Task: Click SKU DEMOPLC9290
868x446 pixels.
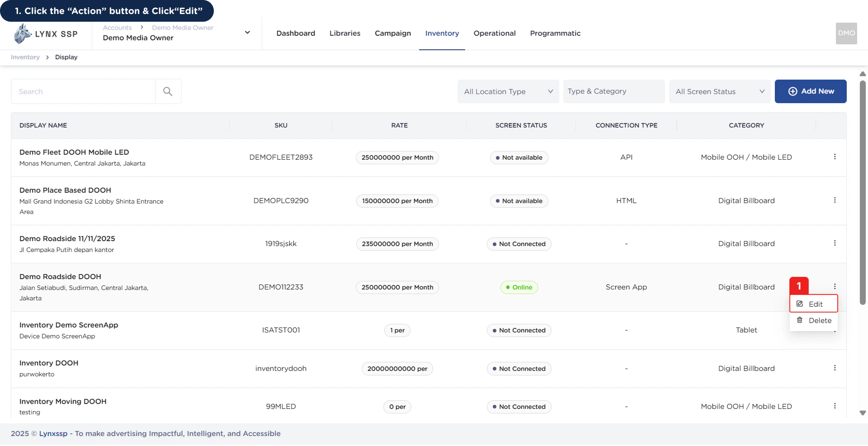Action: coord(281,201)
